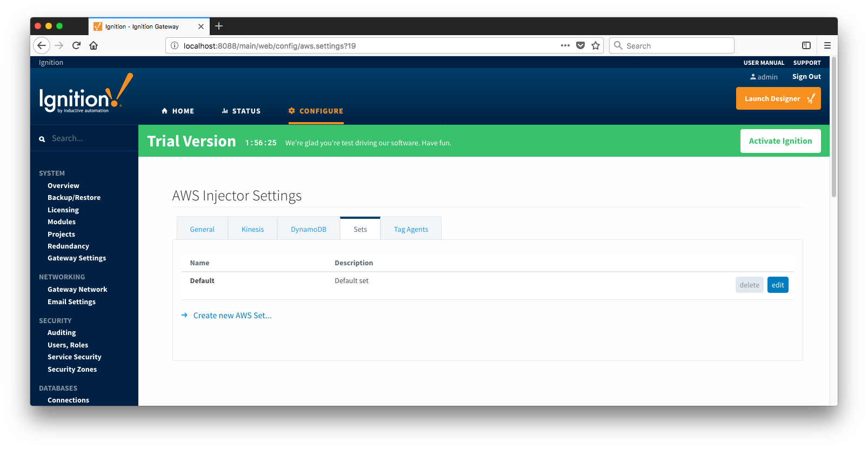Viewport: 868px width, 449px height.
Task: Open a new browser tab
Action: [219, 26]
